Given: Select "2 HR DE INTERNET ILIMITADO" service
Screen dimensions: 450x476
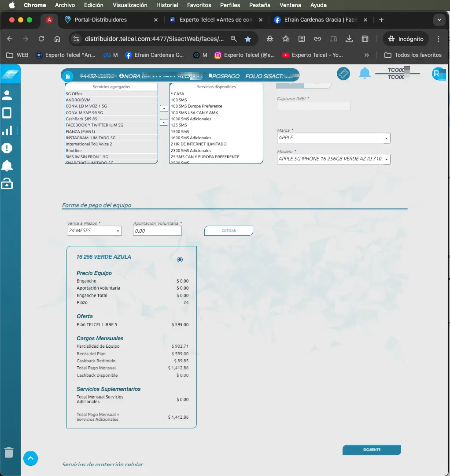Looking at the screenshot, I should coord(216,144).
